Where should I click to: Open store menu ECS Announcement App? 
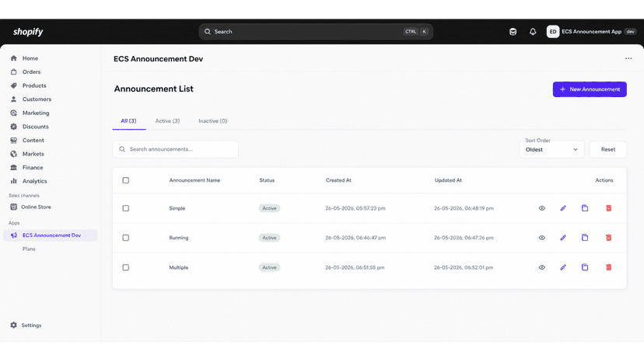tap(591, 32)
